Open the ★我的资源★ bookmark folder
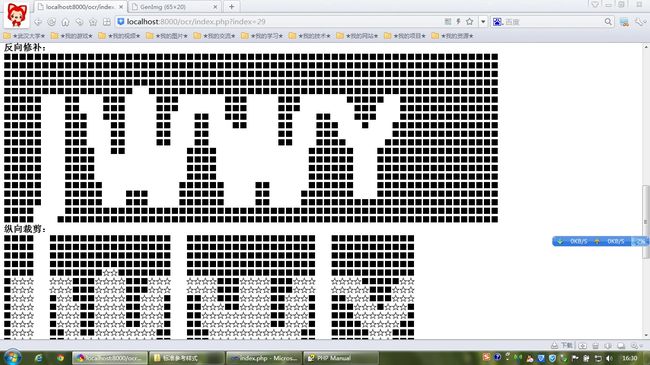650x365 pixels. pos(452,36)
